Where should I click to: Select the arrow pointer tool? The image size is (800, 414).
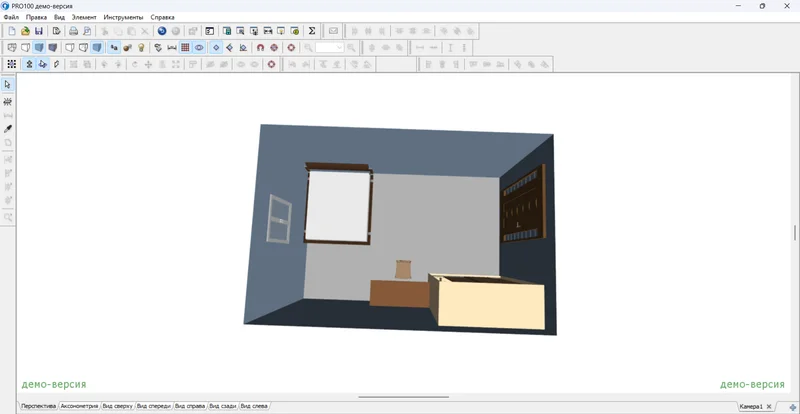[8, 85]
